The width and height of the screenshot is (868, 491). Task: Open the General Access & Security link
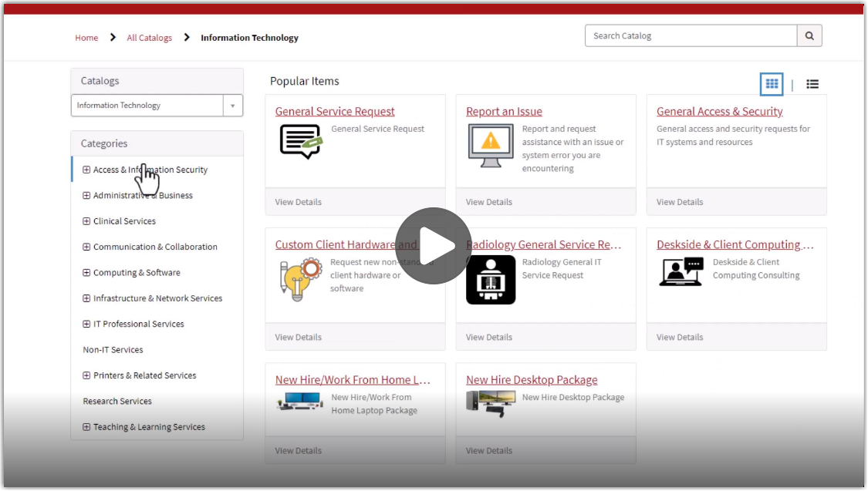pos(719,111)
